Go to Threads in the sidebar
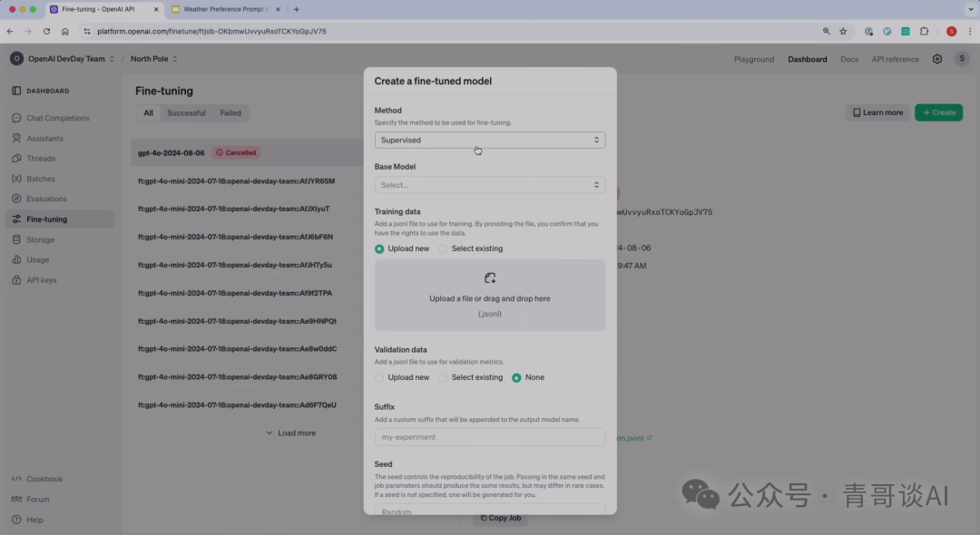 pyautogui.click(x=17, y=159)
